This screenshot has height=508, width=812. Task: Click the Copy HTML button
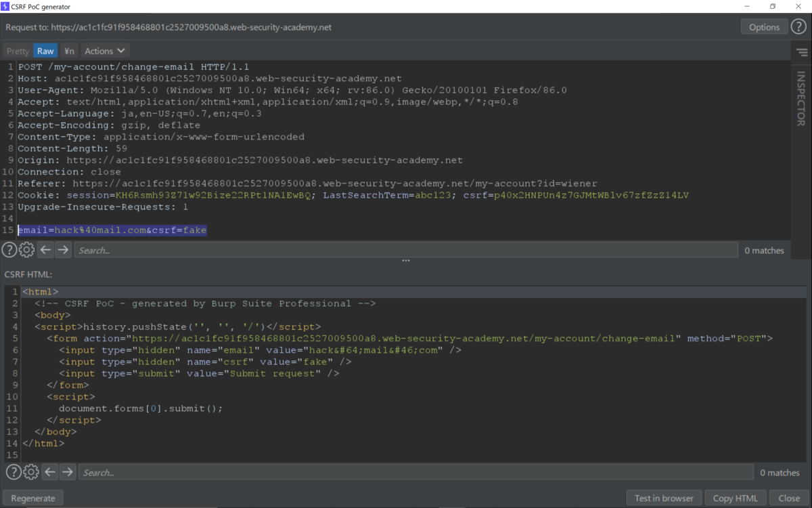click(x=736, y=498)
